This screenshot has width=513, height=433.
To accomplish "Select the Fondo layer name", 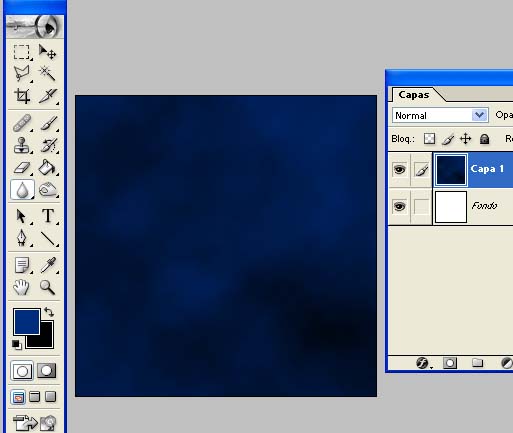I will point(484,206).
